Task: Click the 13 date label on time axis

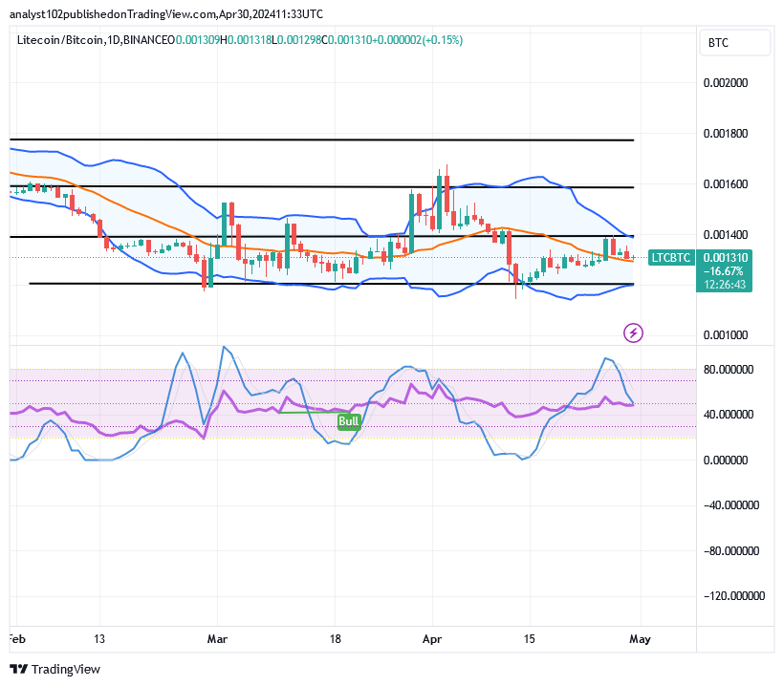Action: (x=99, y=639)
